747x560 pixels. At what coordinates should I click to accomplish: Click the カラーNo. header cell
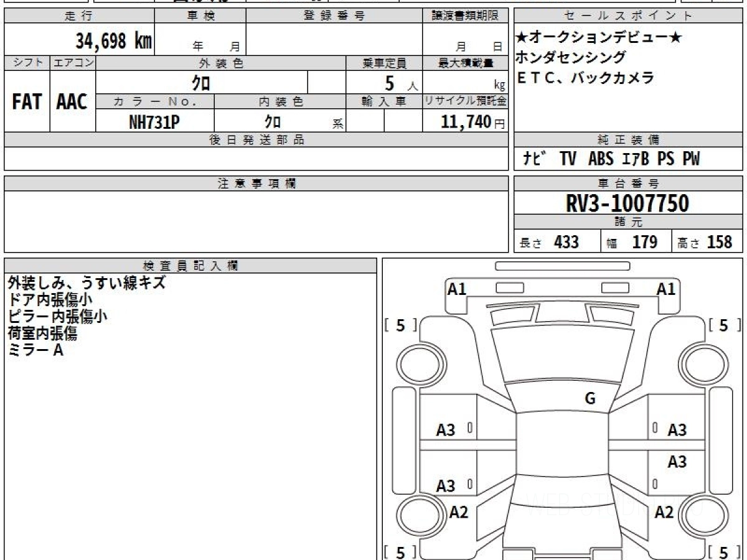pos(155,102)
